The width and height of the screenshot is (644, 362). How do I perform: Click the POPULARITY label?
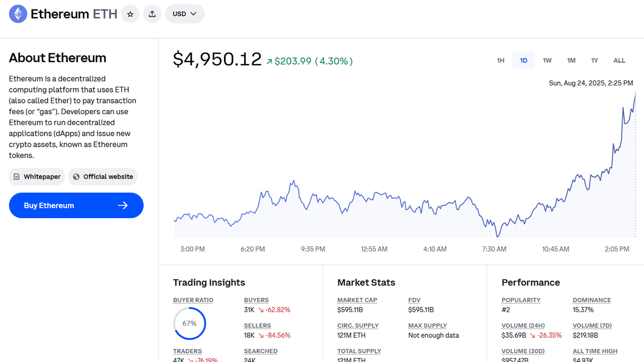[x=521, y=300]
